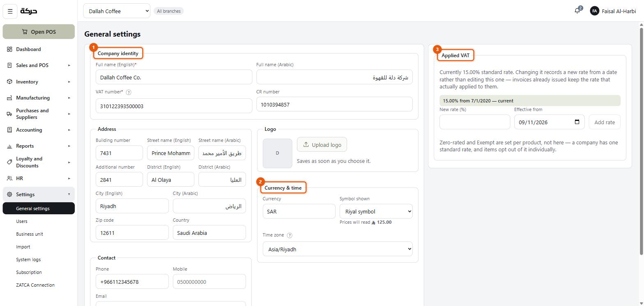Click the CR number field
644x306 pixels.
click(334, 104)
